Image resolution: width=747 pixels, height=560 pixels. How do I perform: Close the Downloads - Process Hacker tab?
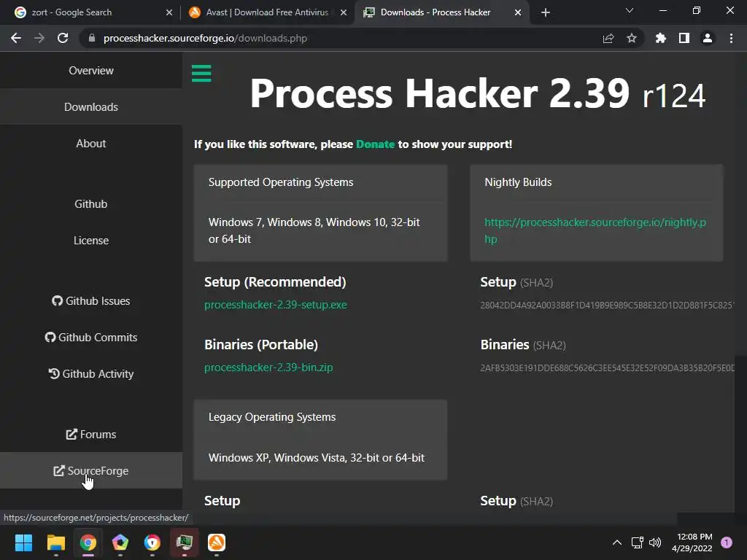518,12
